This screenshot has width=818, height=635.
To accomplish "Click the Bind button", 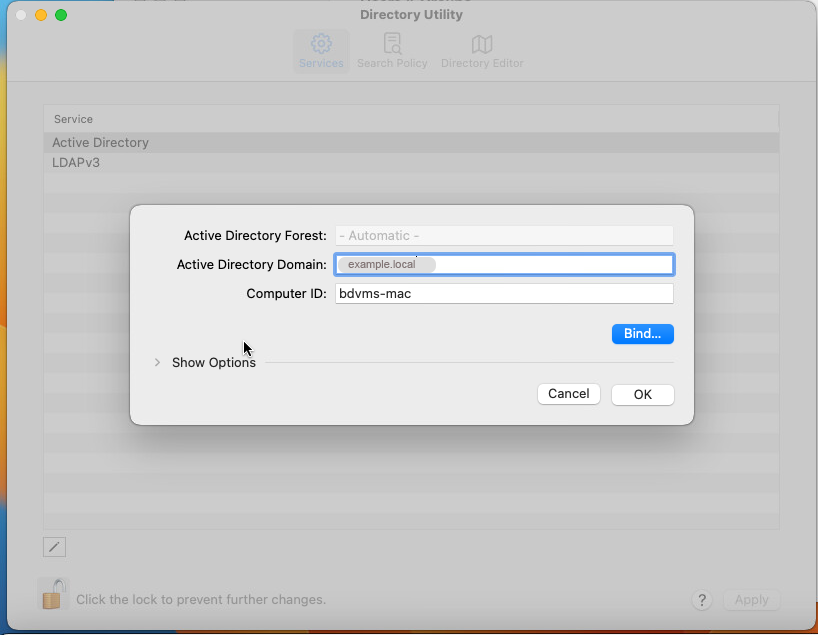I will (x=642, y=334).
